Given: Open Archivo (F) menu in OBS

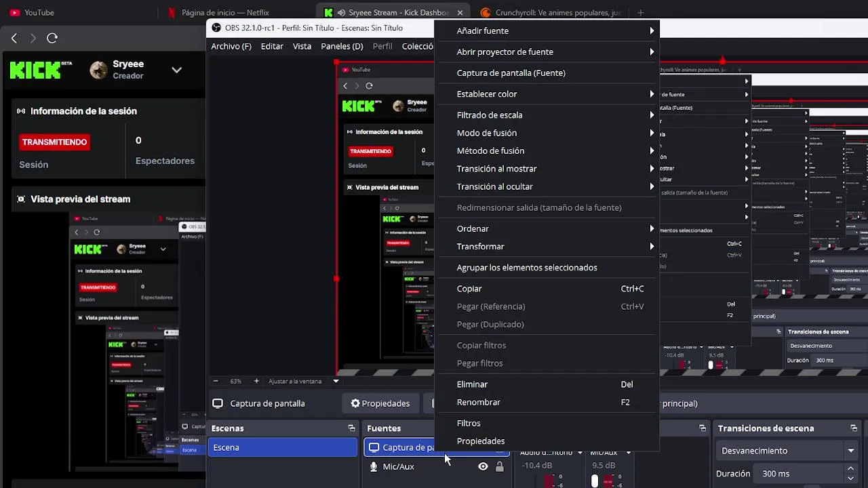Looking at the screenshot, I should coord(231,46).
